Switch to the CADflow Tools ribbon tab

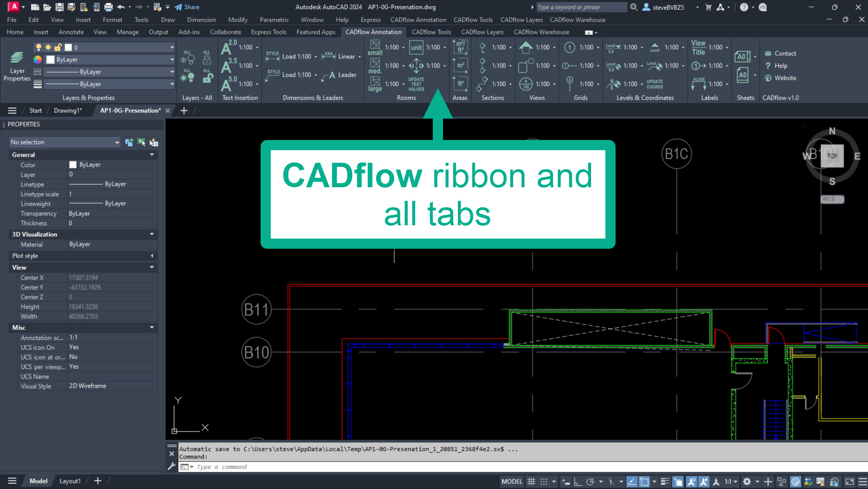(x=431, y=32)
